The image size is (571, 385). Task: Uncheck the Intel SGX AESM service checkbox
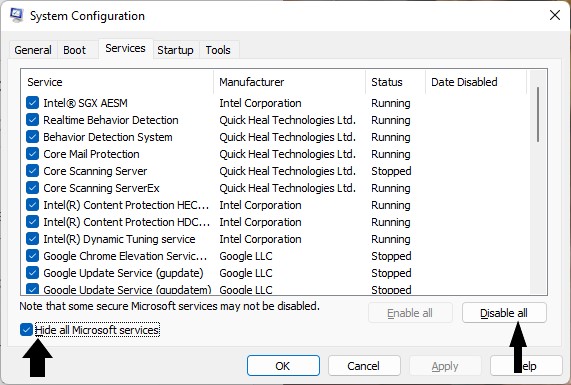click(32, 103)
